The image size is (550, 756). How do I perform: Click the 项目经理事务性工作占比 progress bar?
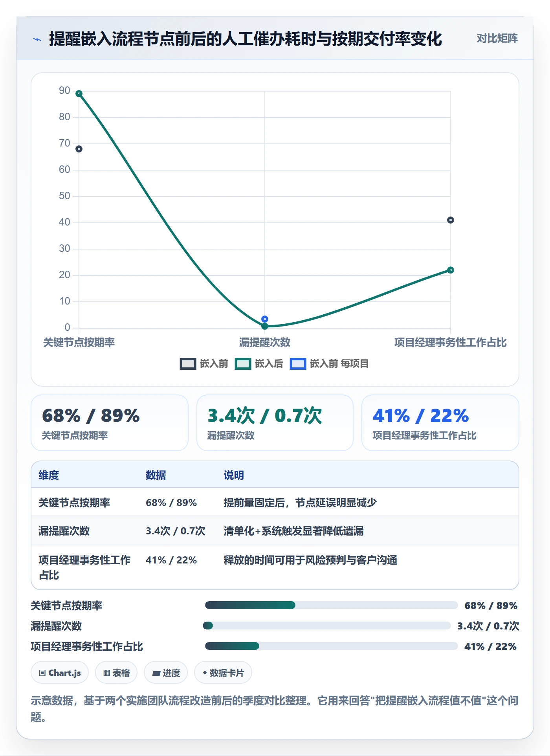(331, 646)
